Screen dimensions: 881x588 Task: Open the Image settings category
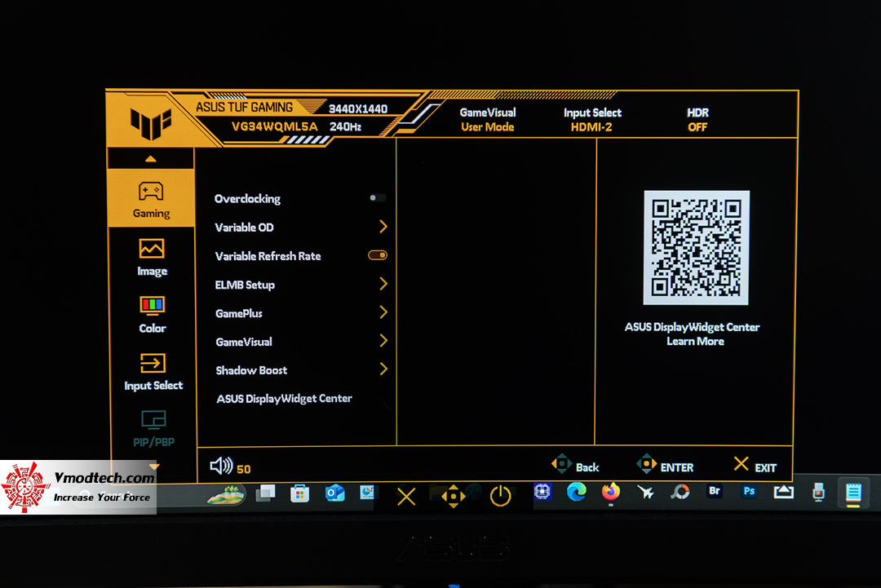(x=152, y=258)
